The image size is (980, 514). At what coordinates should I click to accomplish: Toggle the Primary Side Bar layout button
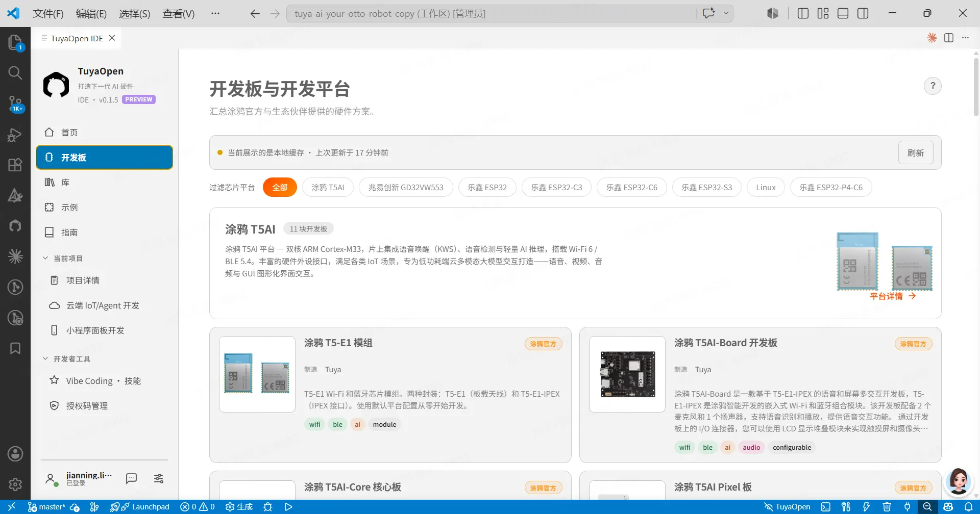pos(803,13)
